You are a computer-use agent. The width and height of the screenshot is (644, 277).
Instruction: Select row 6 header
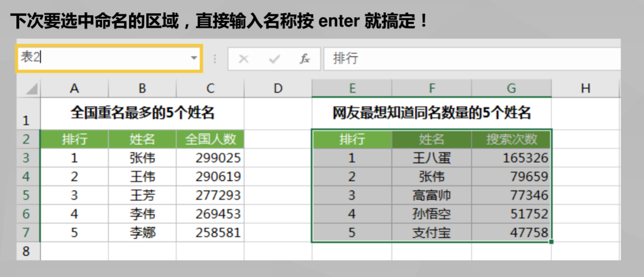[x=28, y=214]
